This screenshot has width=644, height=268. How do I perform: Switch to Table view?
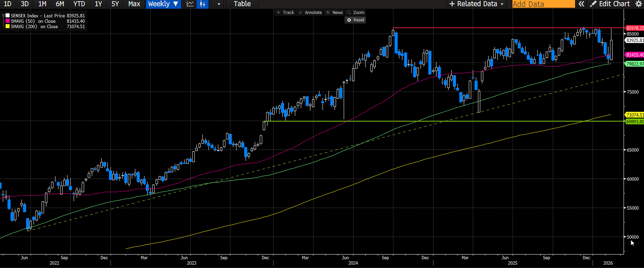[242, 4]
